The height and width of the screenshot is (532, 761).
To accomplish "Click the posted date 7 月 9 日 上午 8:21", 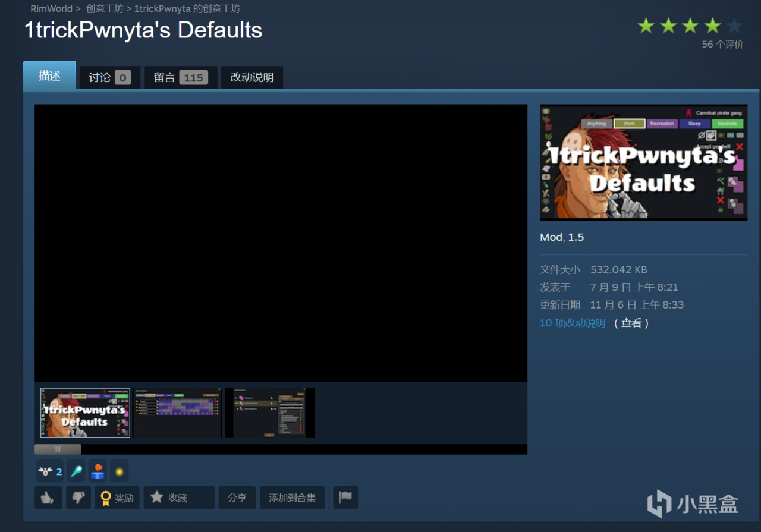I will point(634,287).
